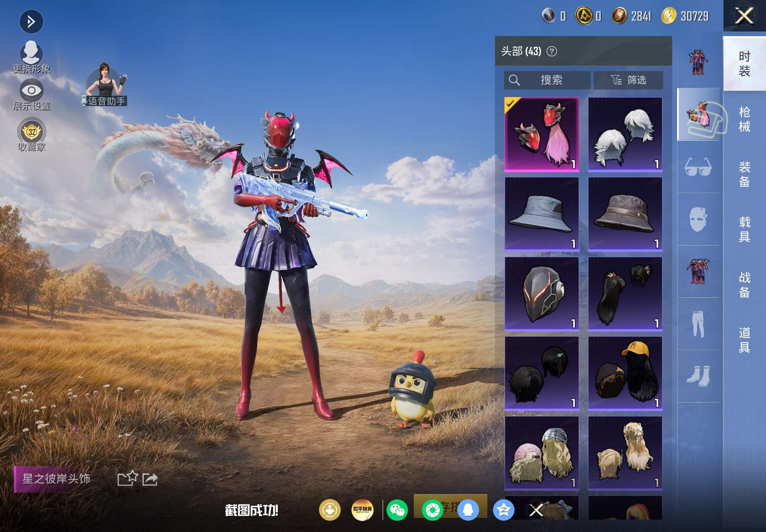Switch to the 战备 combat prep tab

(744, 285)
